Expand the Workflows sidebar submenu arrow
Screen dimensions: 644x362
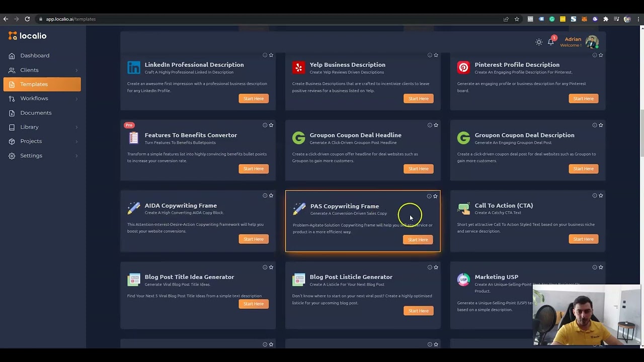tap(76, 99)
